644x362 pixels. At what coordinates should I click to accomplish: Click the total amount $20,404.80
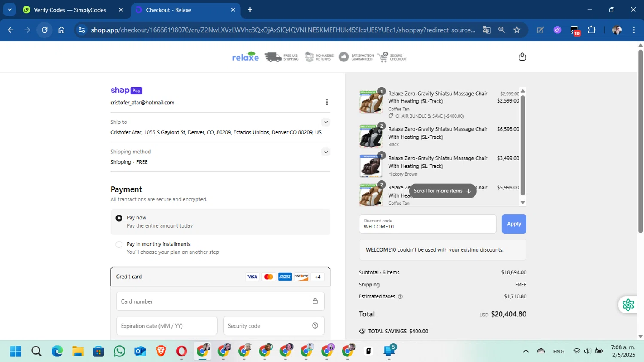pyautogui.click(x=508, y=314)
